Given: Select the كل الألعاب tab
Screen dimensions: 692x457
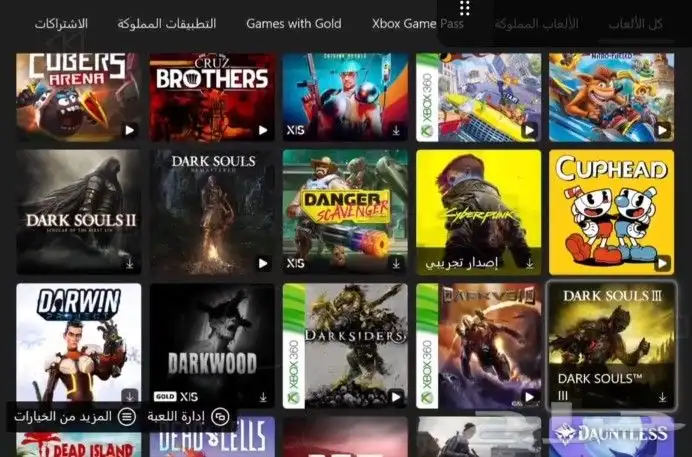Looking at the screenshot, I should pyautogui.click(x=636, y=24).
